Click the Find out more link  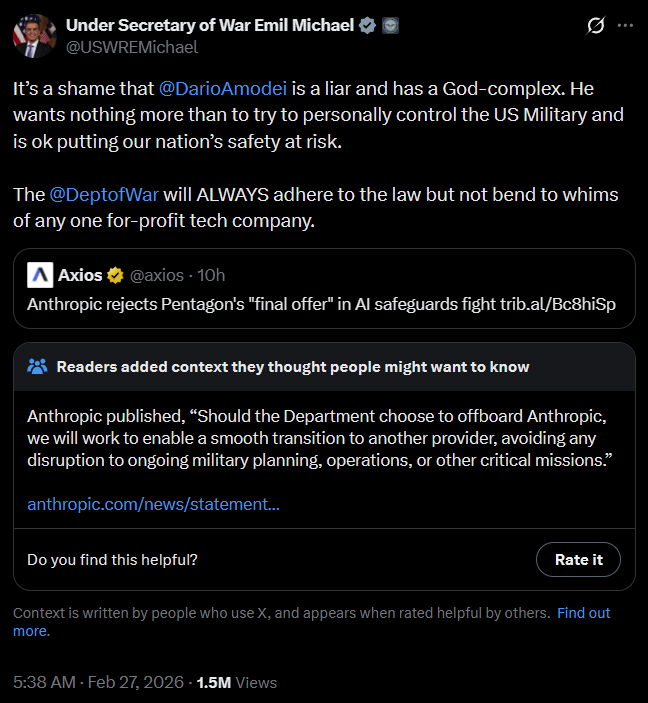583,613
